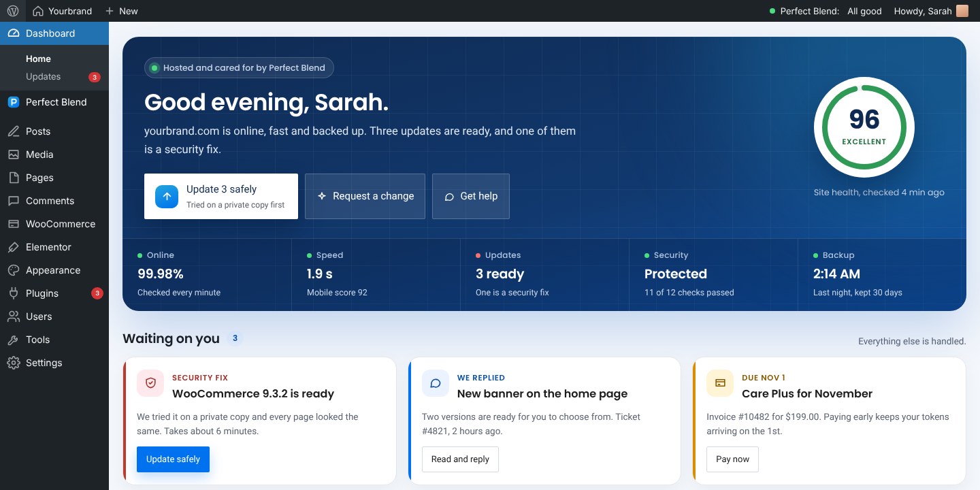Viewport: 980px width, 490px height.
Task: Open Plugins plug icon in sidebar
Action: [13, 293]
